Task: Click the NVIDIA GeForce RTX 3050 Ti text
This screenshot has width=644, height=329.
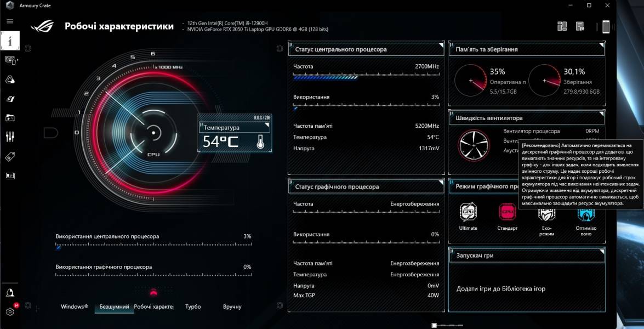Action: (x=258, y=29)
